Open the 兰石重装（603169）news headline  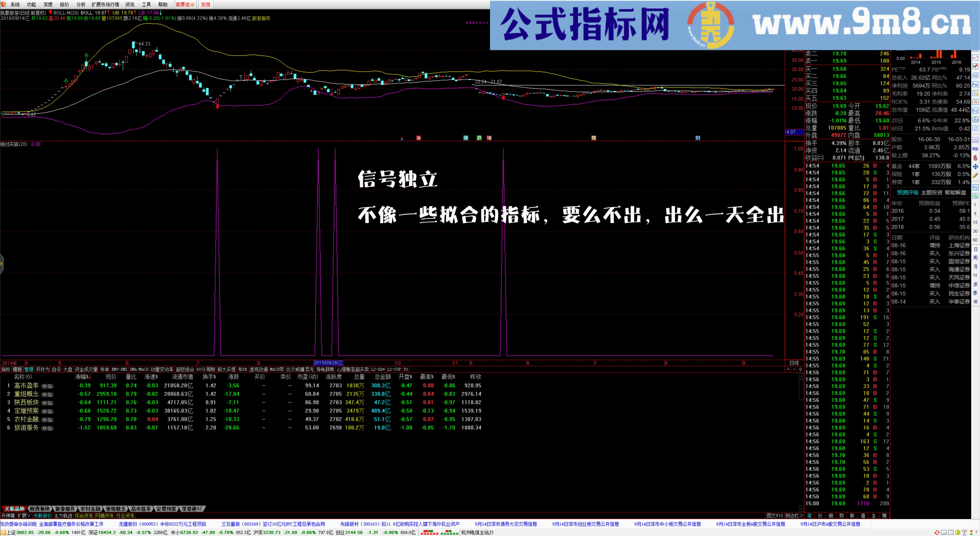point(273,524)
